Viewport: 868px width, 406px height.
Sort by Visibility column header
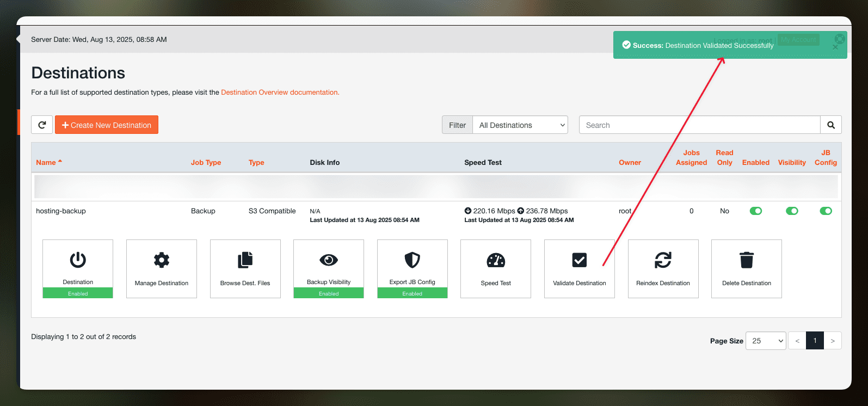pyautogui.click(x=792, y=162)
